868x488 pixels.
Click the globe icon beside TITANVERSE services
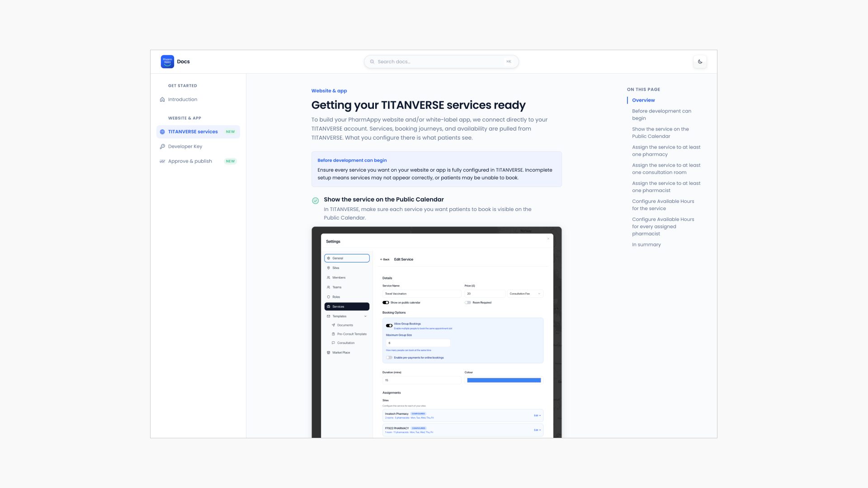click(162, 132)
